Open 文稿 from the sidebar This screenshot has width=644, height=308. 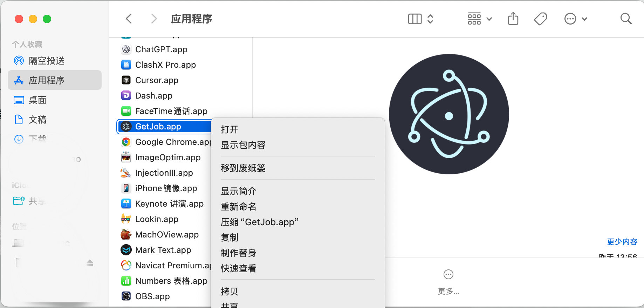point(55,120)
